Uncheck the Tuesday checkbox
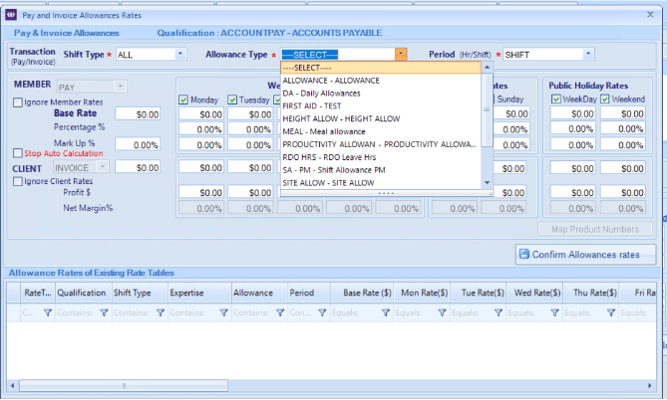Screen dimensions: 667x400 [232, 100]
